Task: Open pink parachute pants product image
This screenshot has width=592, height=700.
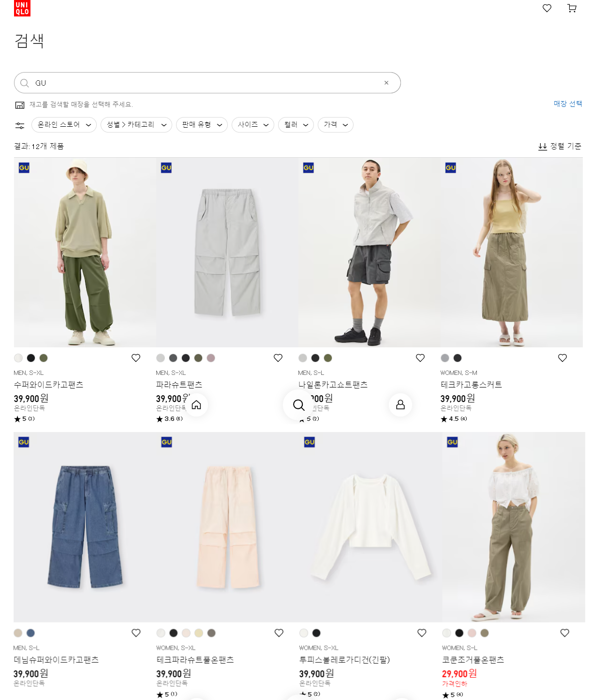Action: (228, 527)
